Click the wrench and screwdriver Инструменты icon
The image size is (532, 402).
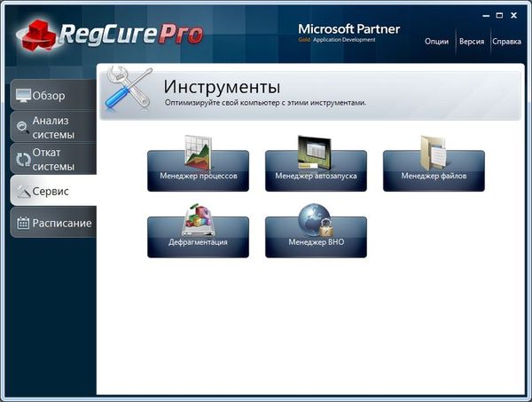(128, 89)
